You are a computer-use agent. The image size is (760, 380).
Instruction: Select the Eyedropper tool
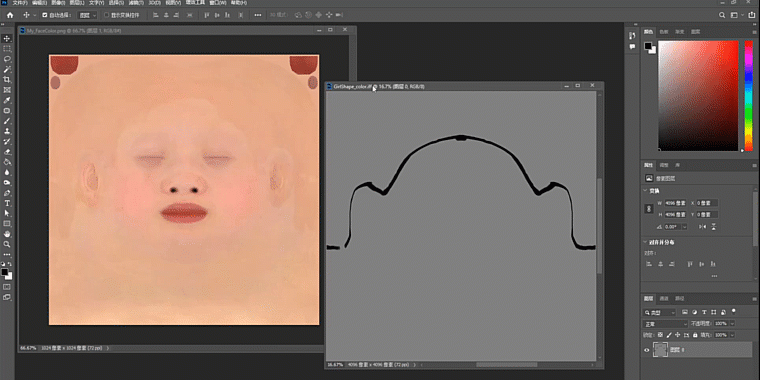pyautogui.click(x=7, y=100)
